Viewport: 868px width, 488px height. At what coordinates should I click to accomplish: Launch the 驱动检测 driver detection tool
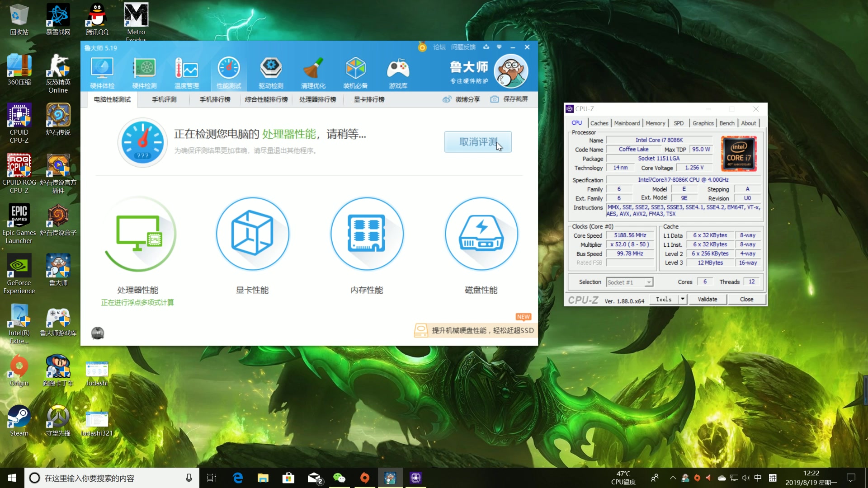click(271, 72)
